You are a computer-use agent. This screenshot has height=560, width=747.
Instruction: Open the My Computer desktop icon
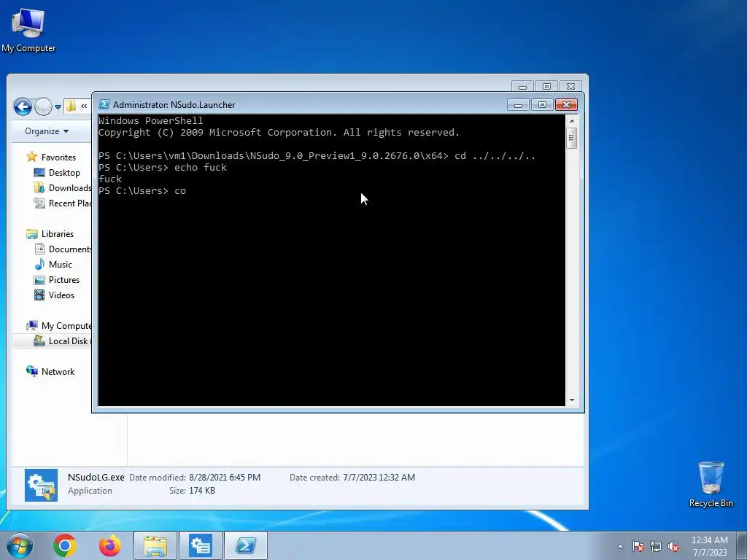(28, 29)
